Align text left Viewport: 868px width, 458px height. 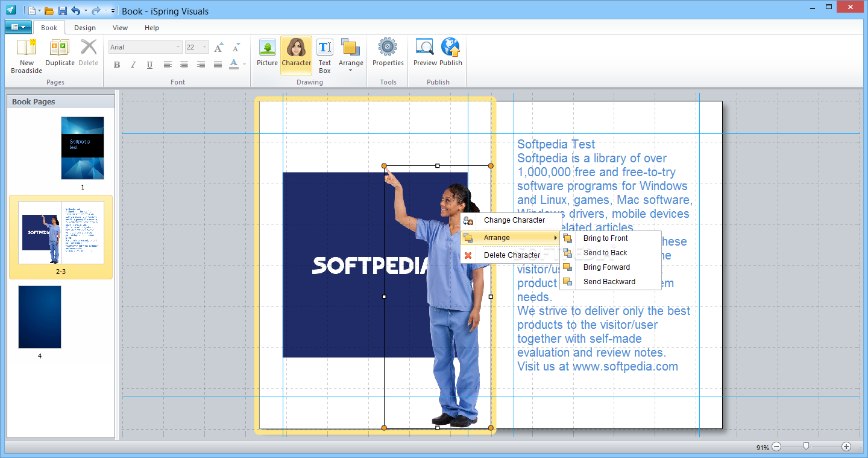168,65
